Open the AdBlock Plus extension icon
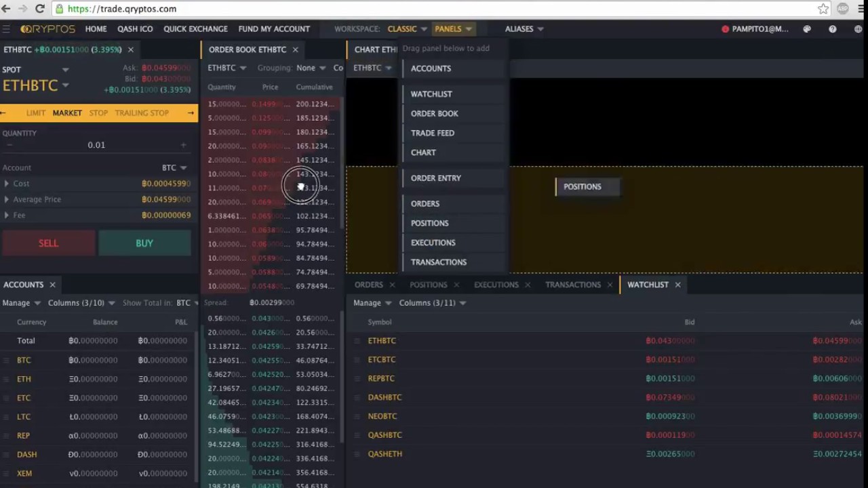This screenshot has width=868, height=488. click(843, 9)
